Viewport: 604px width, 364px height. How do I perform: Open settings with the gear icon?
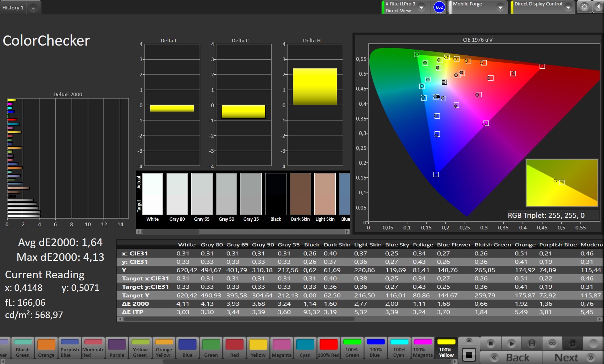tap(584, 7)
